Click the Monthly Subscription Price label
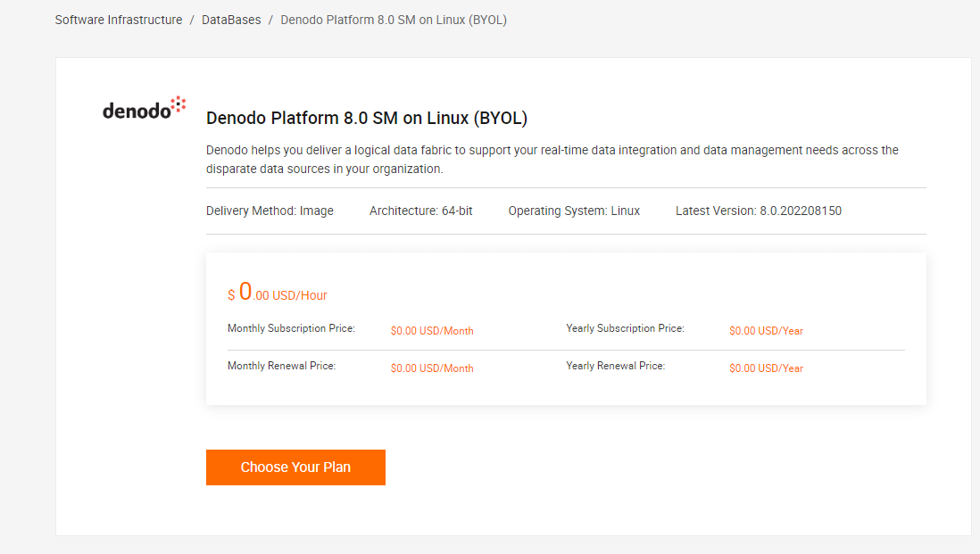Image resolution: width=980 pixels, height=554 pixels. 291,328
